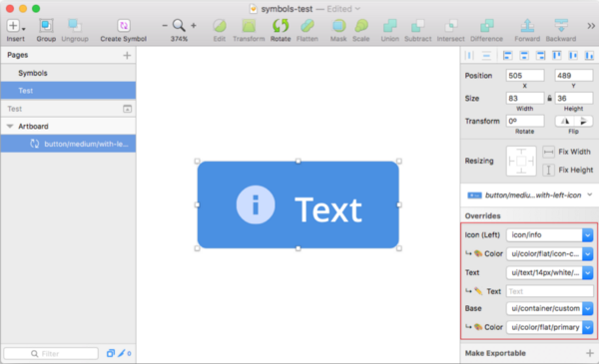The image size is (599, 364).
Task: Click the Group toolbar icon
Action: [46, 26]
